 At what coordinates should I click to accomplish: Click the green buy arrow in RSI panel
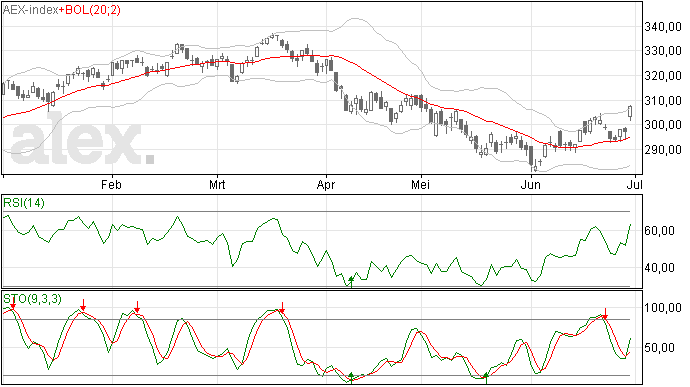coord(351,282)
